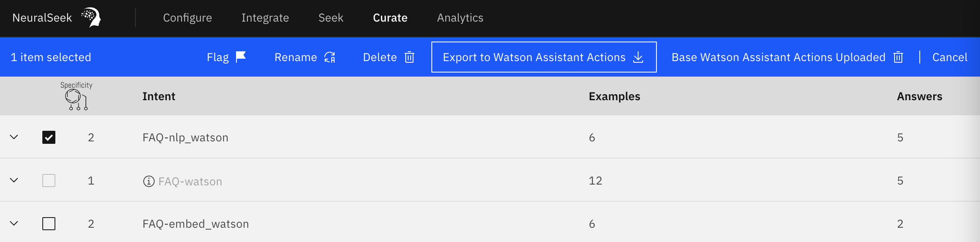Click trash icon beside Base Watson Assistant Actions Uploaded
Image resolution: width=980 pixels, height=242 pixels.
[x=898, y=57]
